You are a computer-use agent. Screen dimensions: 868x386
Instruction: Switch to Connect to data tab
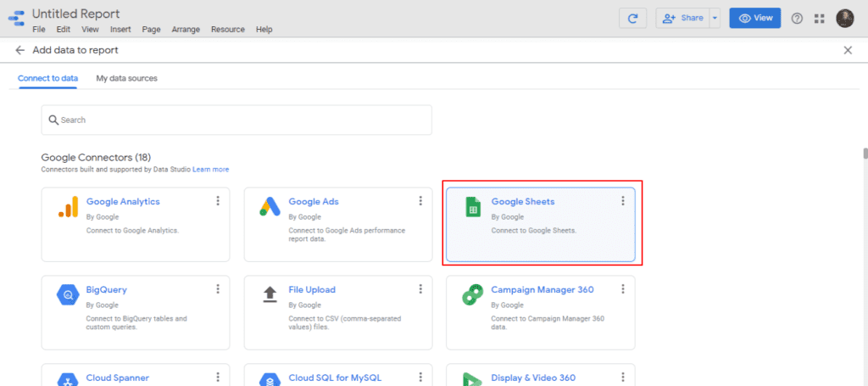[47, 78]
